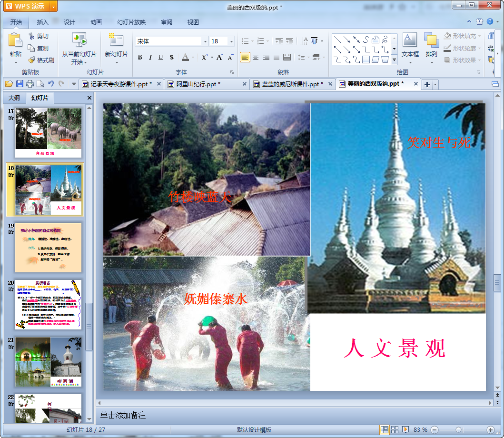The height and width of the screenshot is (438, 504).
Task: Enable justified text alignment
Action: click(277, 57)
